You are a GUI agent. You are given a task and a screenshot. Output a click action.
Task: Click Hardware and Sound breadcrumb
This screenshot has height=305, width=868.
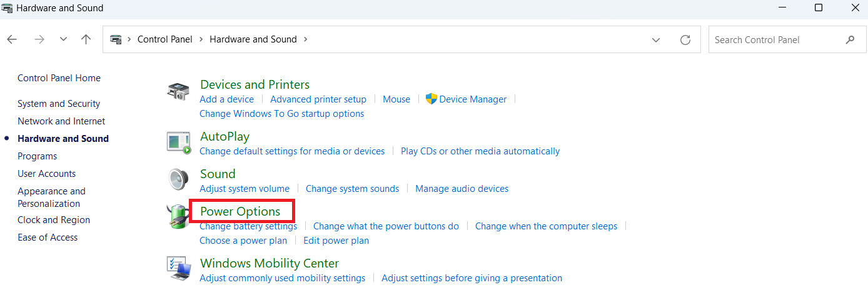(x=253, y=39)
